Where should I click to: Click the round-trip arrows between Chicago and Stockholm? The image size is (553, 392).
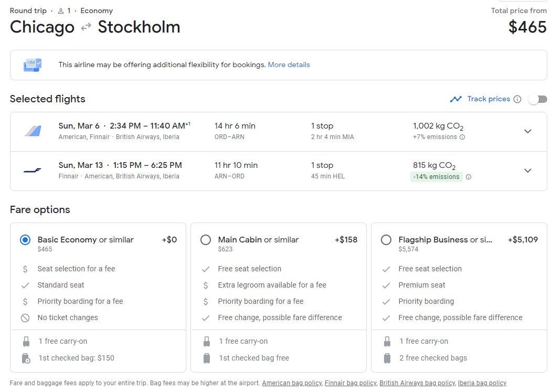click(x=86, y=27)
